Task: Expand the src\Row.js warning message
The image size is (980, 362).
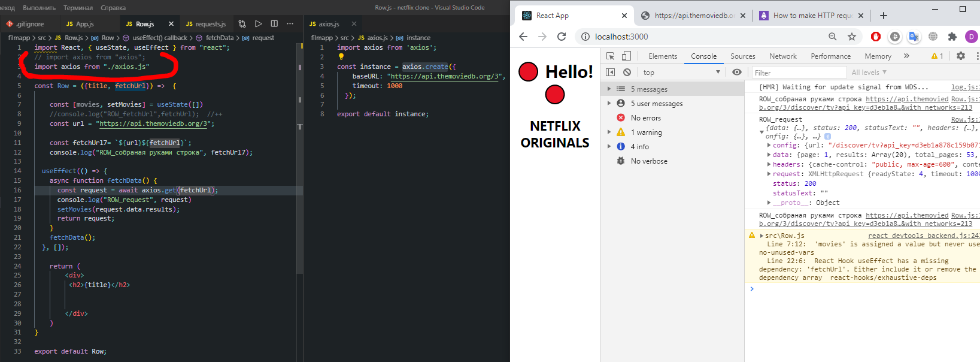Action: coord(761,236)
